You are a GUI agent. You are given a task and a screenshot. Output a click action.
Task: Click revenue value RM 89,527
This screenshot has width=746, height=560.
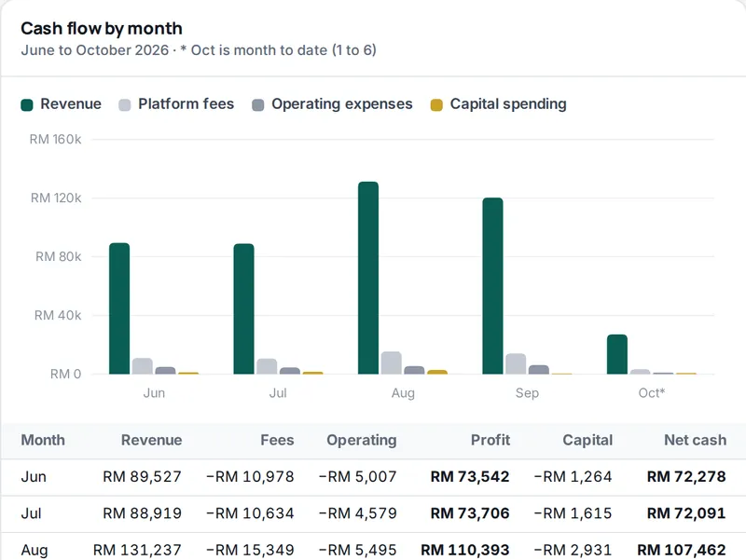click(x=143, y=477)
